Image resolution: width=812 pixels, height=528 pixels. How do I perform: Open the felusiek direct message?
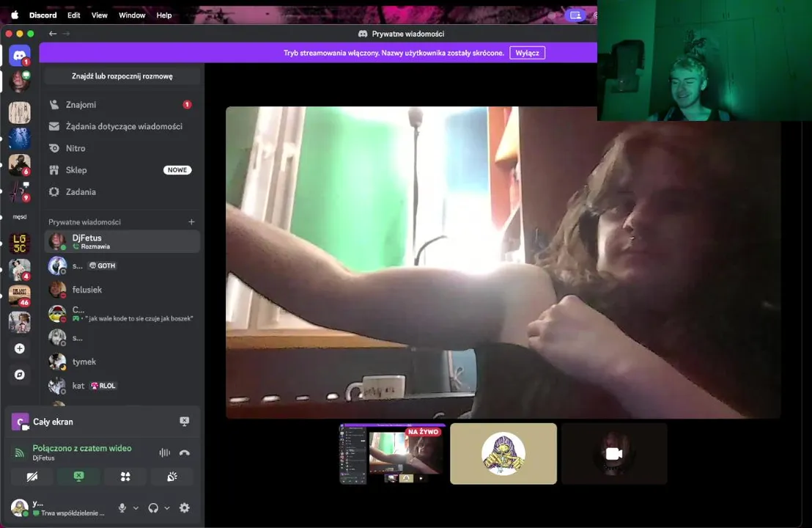tap(122, 290)
